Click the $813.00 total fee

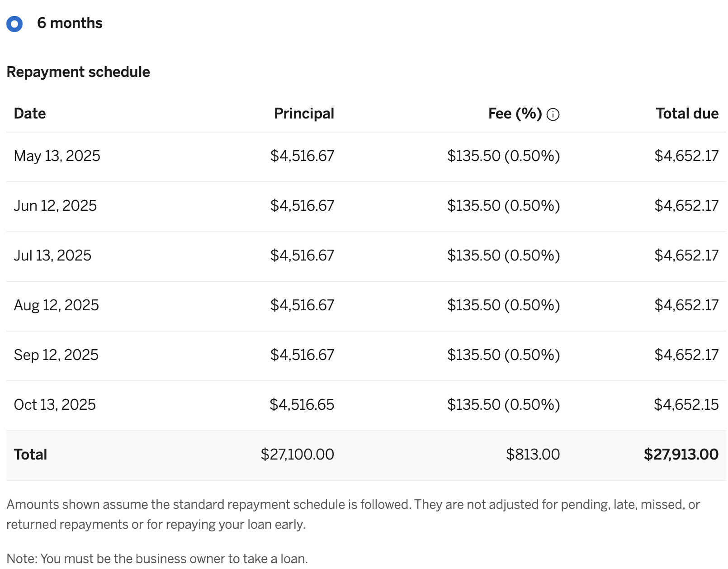(x=533, y=455)
